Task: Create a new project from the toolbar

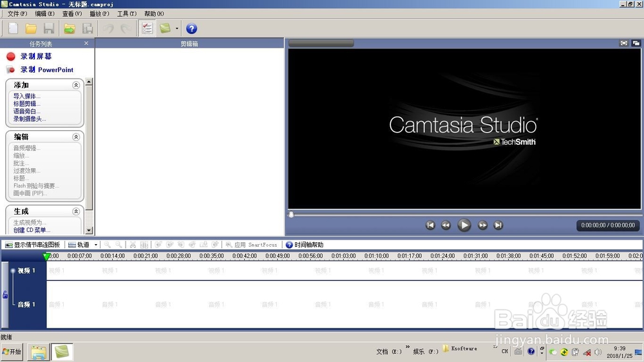Action: click(13, 28)
